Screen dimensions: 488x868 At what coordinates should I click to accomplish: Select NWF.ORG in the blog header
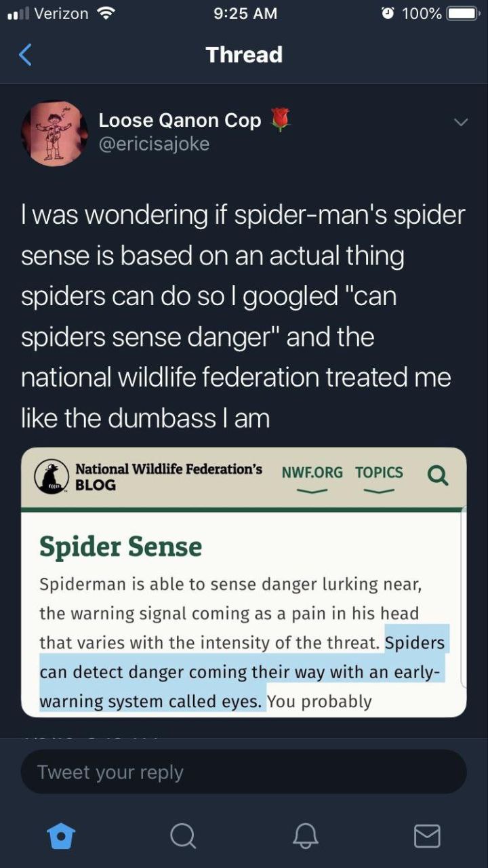point(312,473)
